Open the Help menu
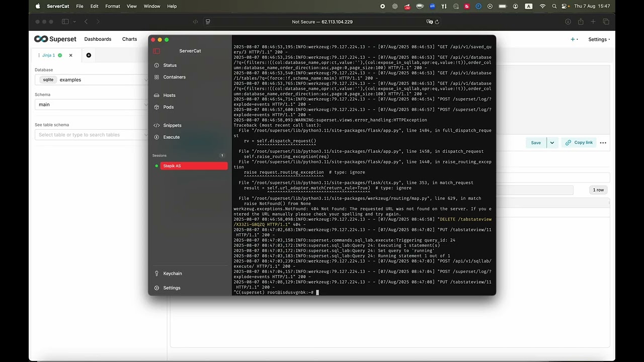 point(172,6)
